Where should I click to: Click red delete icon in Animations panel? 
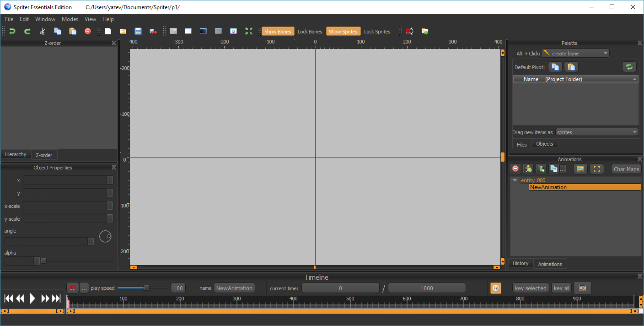(x=515, y=169)
